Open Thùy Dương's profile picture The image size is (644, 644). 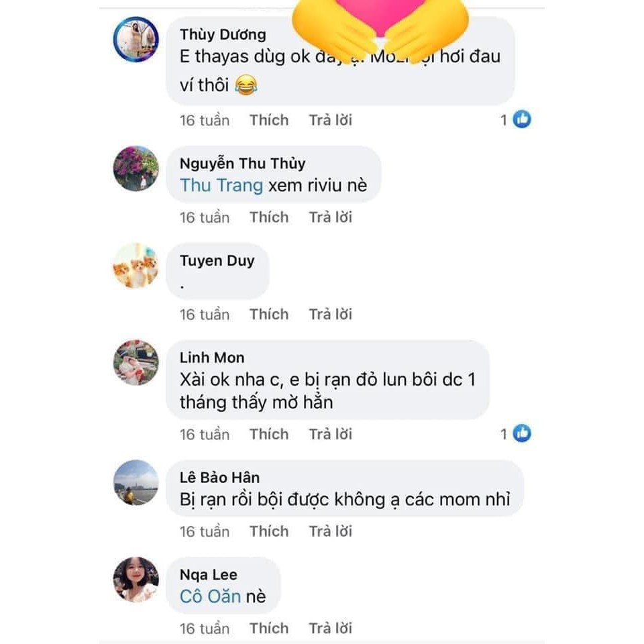[136, 40]
